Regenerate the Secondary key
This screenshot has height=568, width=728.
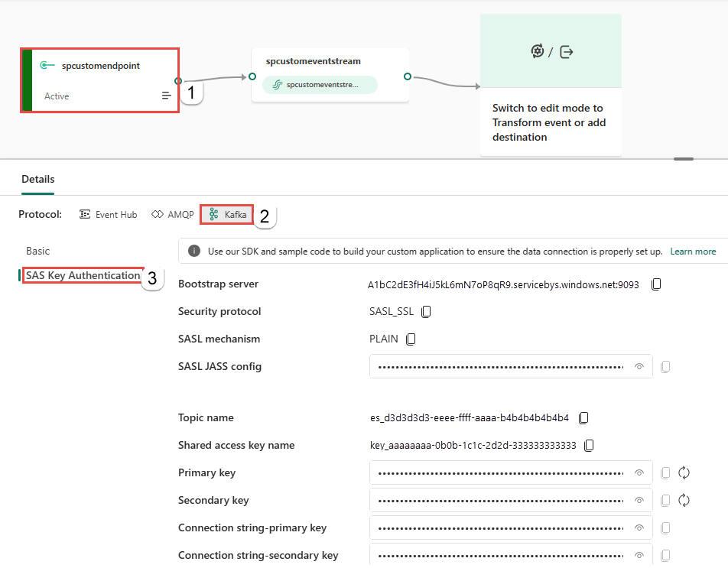point(684,501)
